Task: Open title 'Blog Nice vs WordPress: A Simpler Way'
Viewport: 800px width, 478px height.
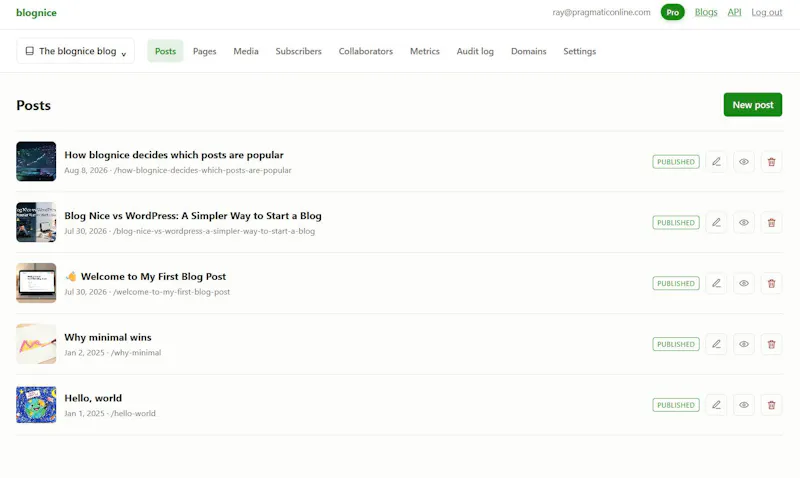Action: (193, 215)
